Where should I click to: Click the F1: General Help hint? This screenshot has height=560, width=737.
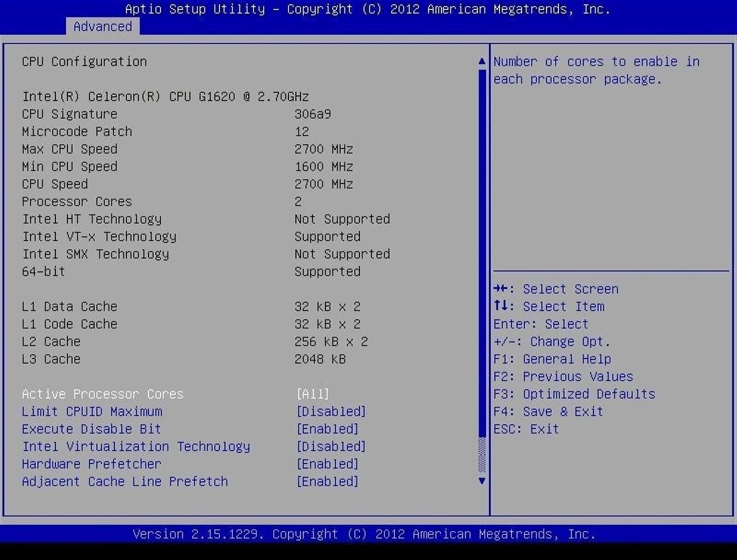[x=552, y=359]
